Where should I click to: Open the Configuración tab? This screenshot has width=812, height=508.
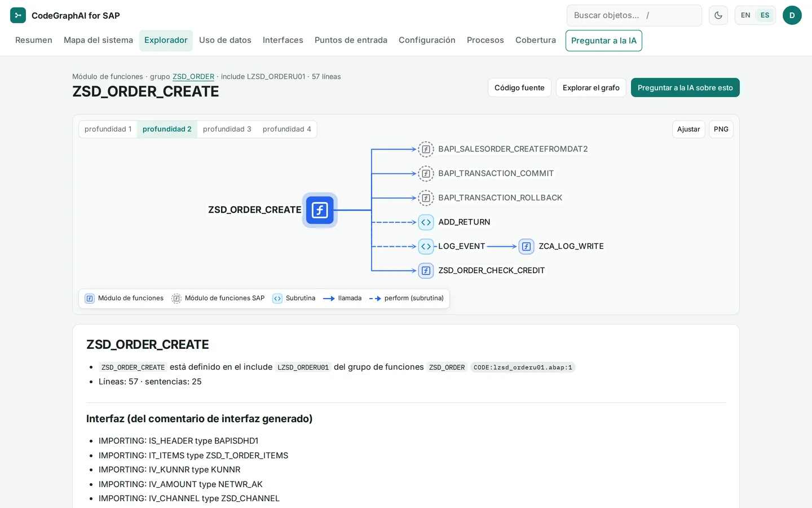(427, 40)
